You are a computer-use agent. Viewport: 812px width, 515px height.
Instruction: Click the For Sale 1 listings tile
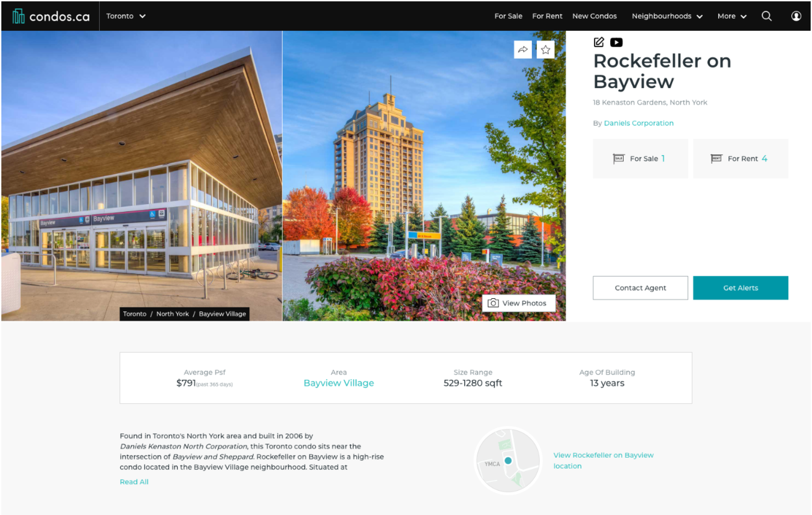[x=640, y=159]
